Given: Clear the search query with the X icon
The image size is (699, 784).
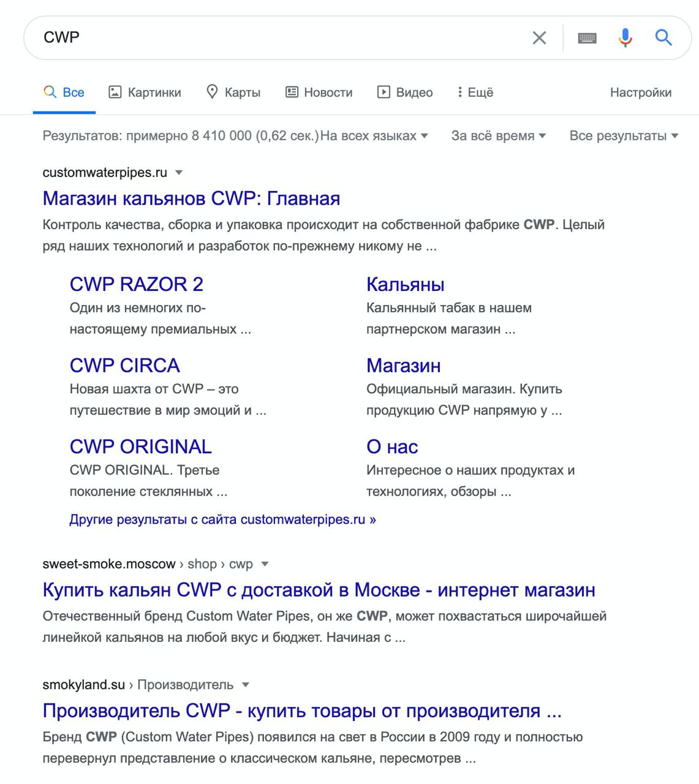Looking at the screenshot, I should [539, 38].
